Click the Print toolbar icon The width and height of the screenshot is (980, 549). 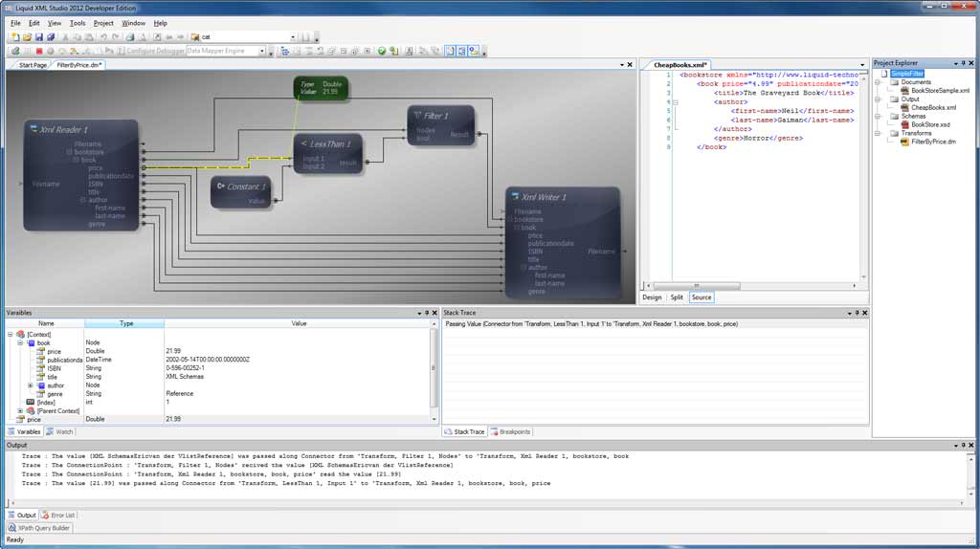coord(130,37)
